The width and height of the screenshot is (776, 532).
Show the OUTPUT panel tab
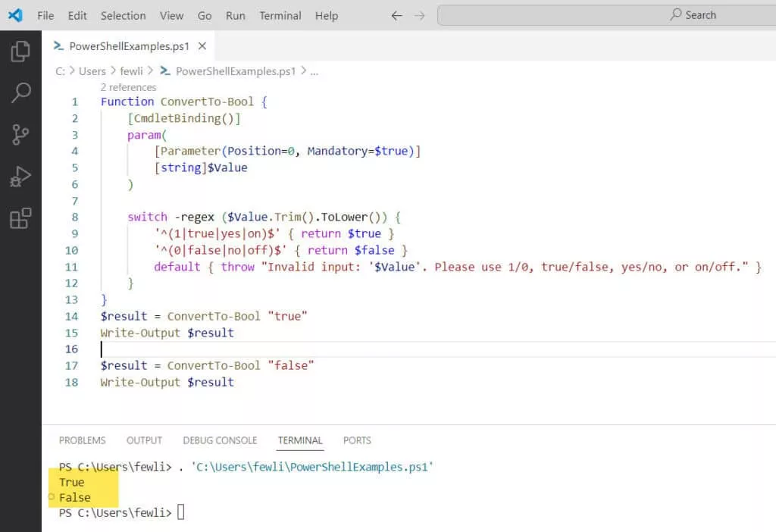click(144, 440)
